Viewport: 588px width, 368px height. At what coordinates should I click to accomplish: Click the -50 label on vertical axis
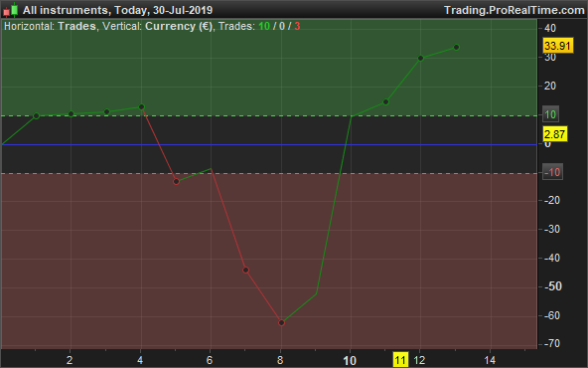click(553, 286)
